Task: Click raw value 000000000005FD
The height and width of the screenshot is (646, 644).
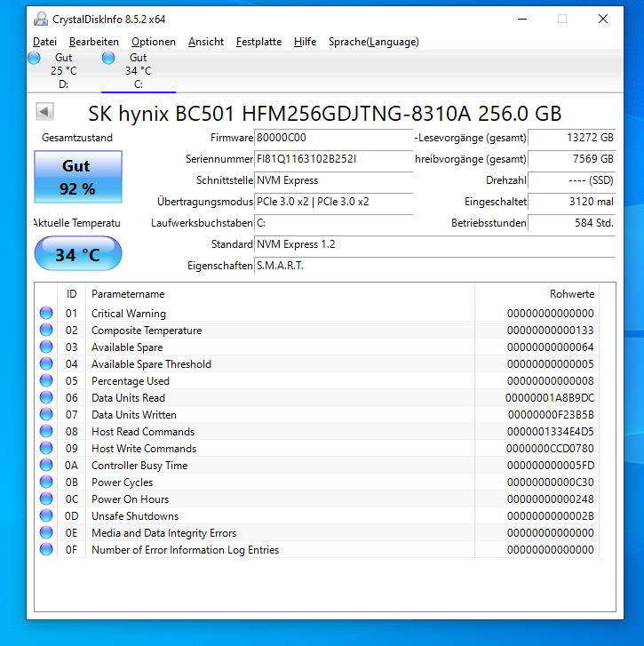Action: [x=551, y=466]
